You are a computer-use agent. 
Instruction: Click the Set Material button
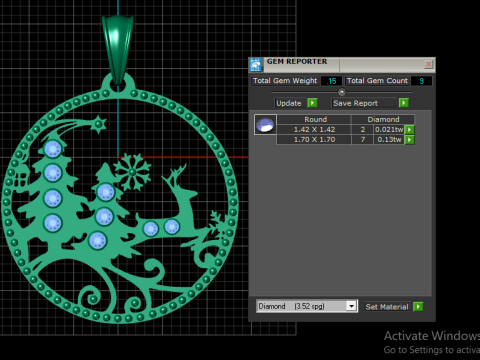[387, 307]
